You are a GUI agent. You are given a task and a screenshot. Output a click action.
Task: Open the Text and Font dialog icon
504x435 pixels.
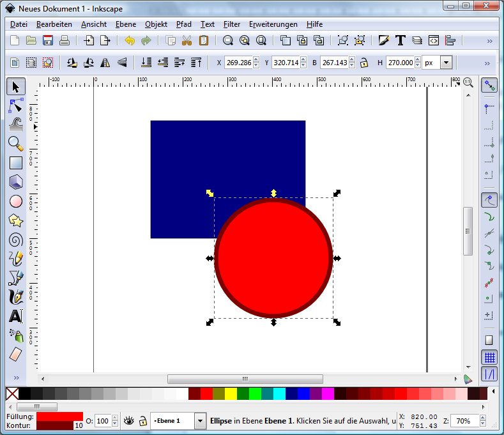point(401,40)
